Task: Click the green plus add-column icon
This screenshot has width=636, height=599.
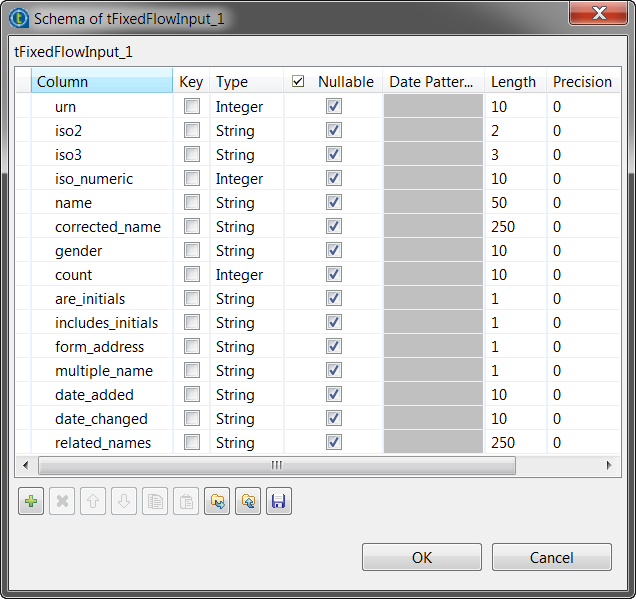Action: point(31,501)
